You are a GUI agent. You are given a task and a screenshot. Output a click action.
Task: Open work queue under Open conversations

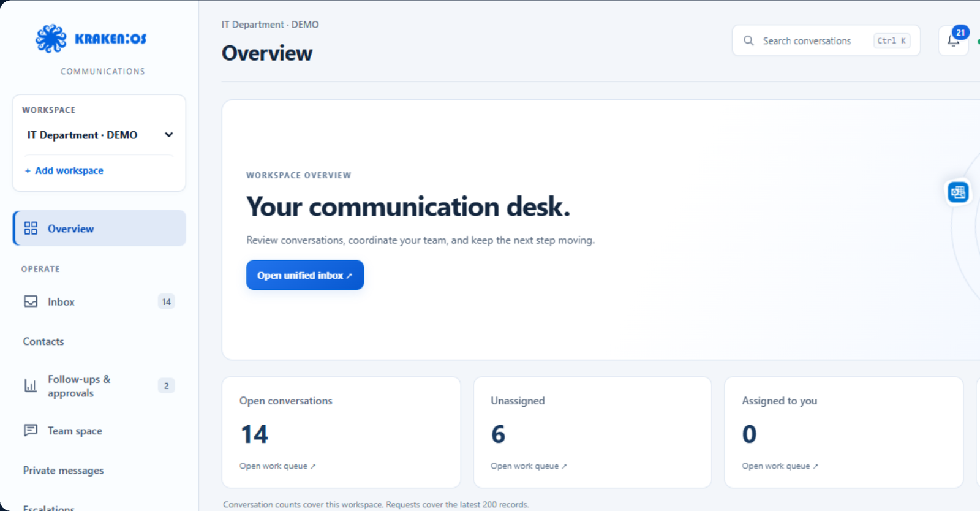(x=277, y=466)
